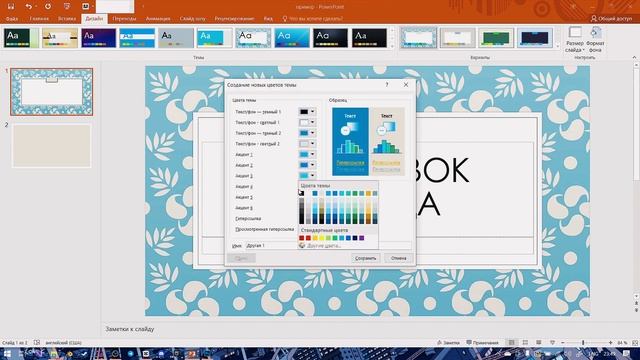This screenshot has width=640, height=360.
Task: Open the File (Файл) tab
Action: (12, 19)
